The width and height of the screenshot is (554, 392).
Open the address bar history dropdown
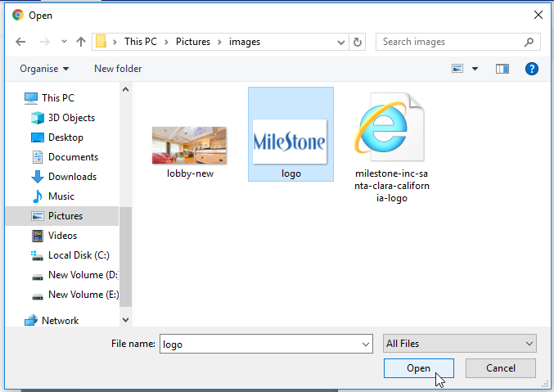click(341, 42)
